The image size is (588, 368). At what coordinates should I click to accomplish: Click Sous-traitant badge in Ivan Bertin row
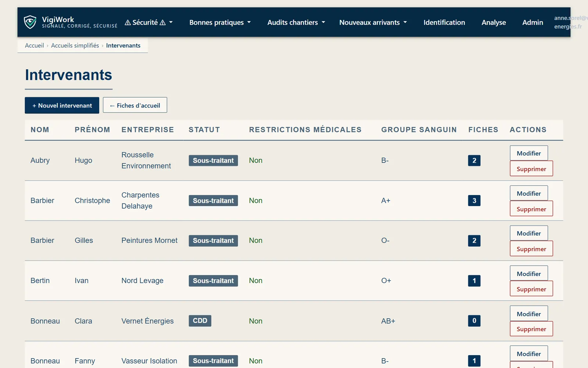pos(213,281)
